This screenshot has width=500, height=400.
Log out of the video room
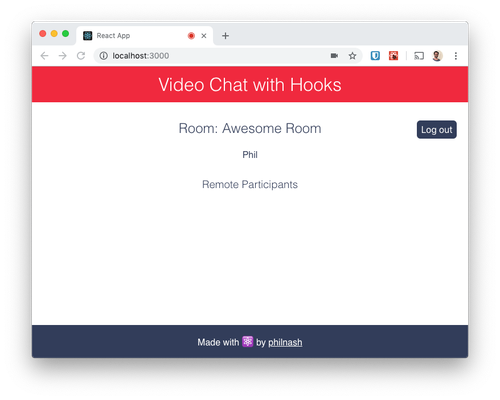tap(437, 130)
